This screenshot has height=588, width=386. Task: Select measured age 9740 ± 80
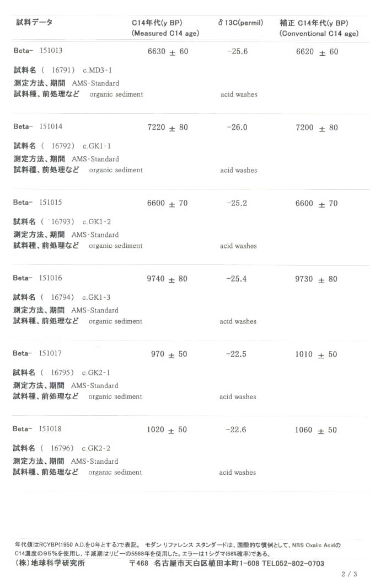(167, 279)
